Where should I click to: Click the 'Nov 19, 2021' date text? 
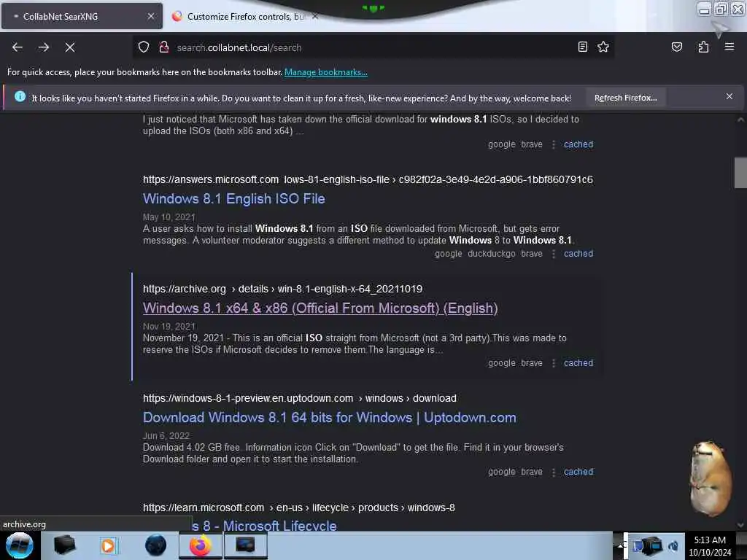pos(169,327)
